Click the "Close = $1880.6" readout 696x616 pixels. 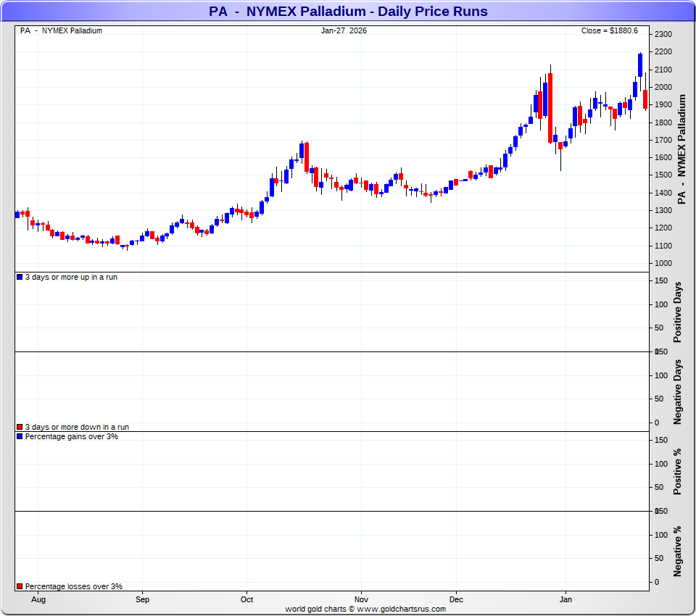[609, 30]
